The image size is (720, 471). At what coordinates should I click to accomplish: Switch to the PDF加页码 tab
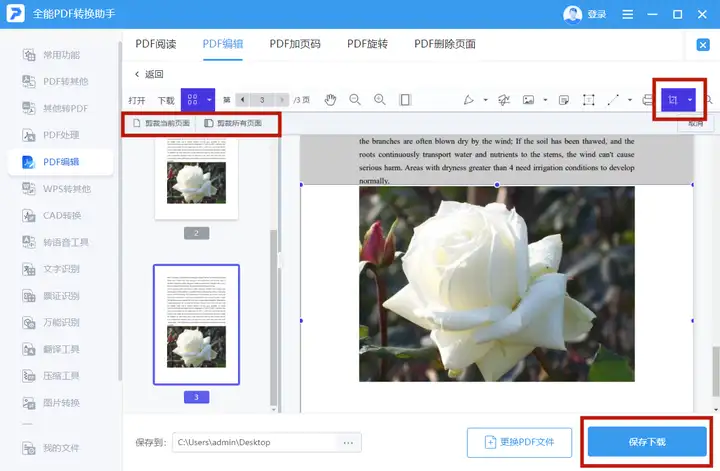point(295,44)
